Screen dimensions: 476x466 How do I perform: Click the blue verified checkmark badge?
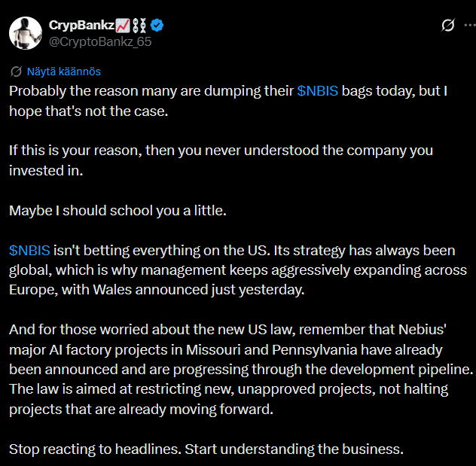pyautogui.click(x=157, y=26)
